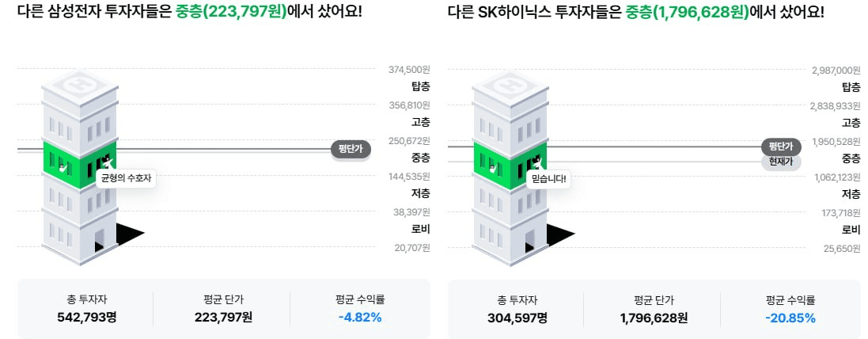The width and height of the screenshot is (868, 339).
Task: Click the SK Hynix average return -20.85% value
Action: pos(790,318)
